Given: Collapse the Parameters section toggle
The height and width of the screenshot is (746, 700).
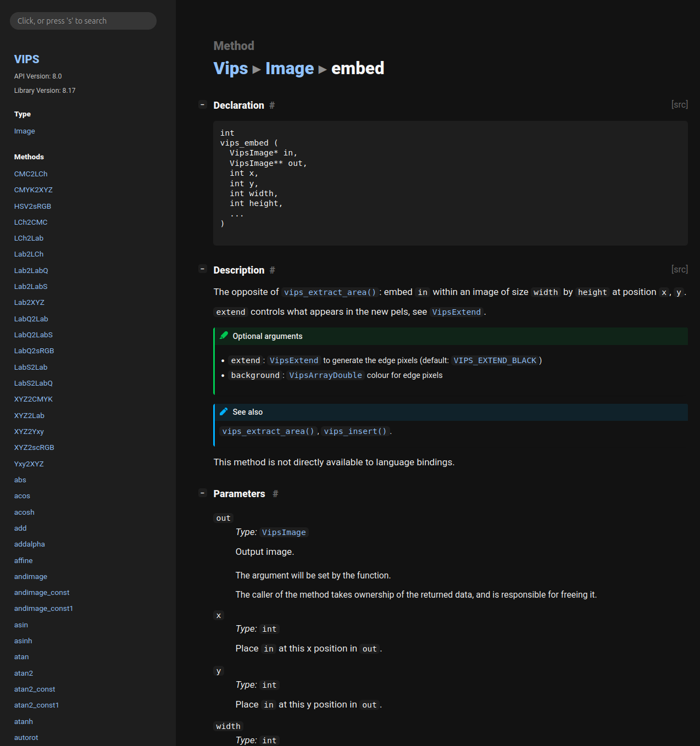Looking at the screenshot, I should pos(202,493).
